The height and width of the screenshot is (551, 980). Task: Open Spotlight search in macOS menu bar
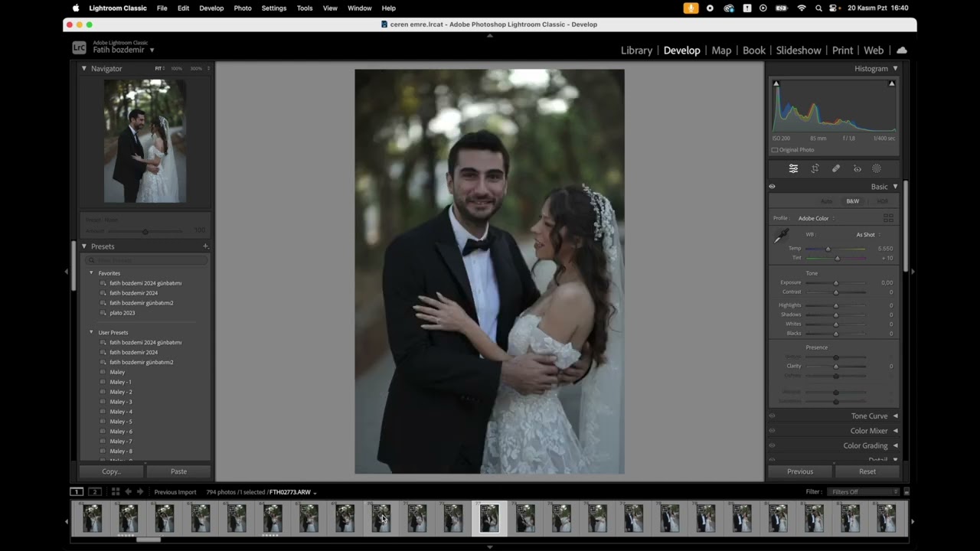coord(818,8)
